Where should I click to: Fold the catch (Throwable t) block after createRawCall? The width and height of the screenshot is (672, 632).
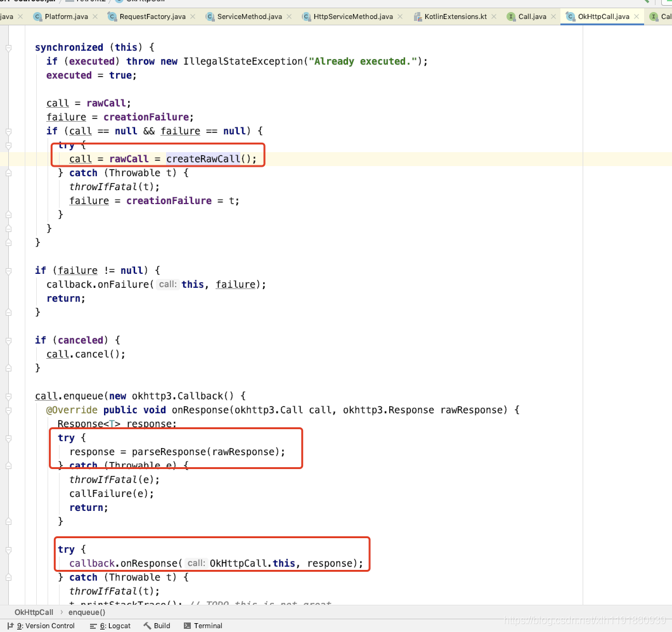point(9,174)
